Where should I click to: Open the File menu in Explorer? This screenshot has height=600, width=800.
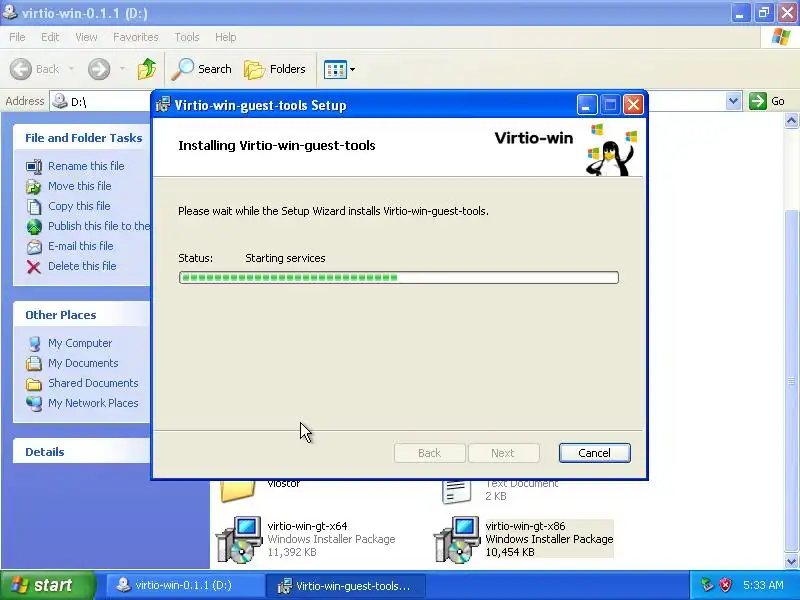click(17, 37)
